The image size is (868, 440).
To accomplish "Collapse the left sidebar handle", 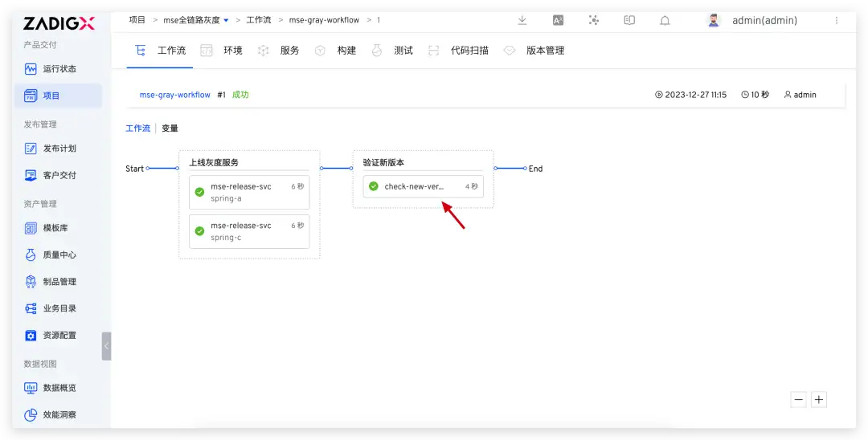I will (106, 346).
